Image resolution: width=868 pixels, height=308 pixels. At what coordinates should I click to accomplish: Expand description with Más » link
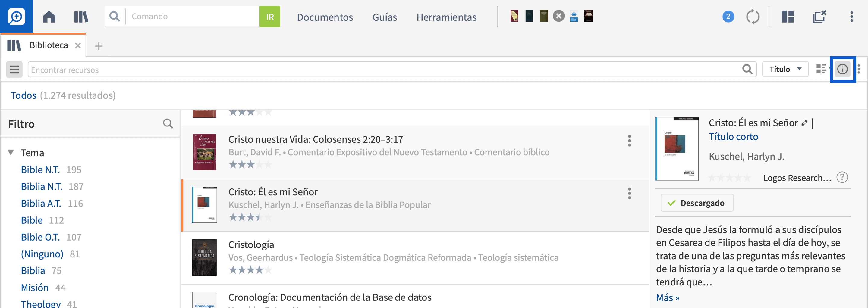pos(668,297)
